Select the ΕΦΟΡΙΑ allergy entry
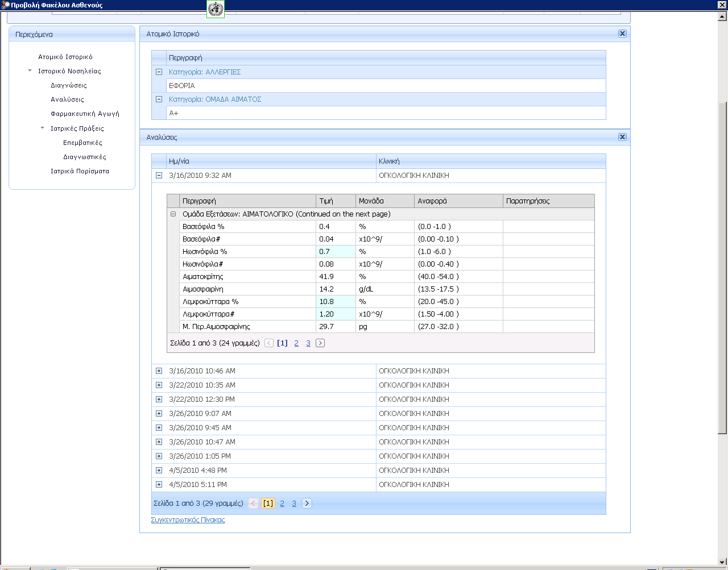The height and width of the screenshot is (570, 728). click(x=386, y=86)
